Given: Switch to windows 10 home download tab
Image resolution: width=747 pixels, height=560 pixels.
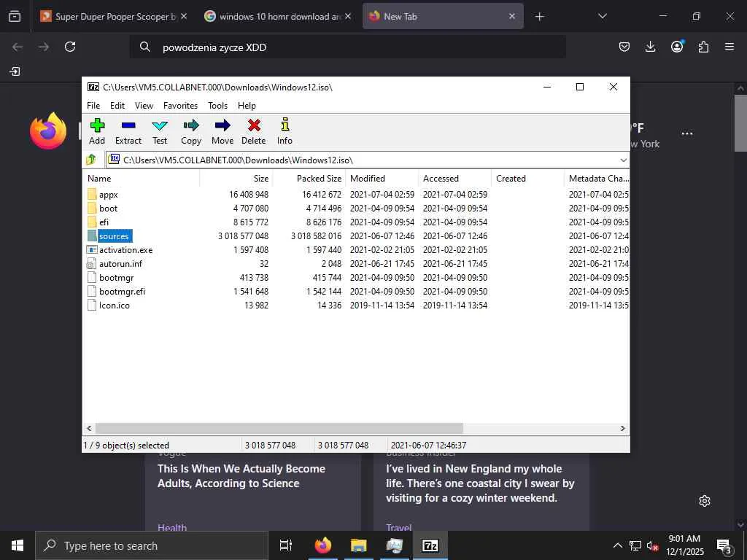Looking at the screenshot, I should coord(279,17).
